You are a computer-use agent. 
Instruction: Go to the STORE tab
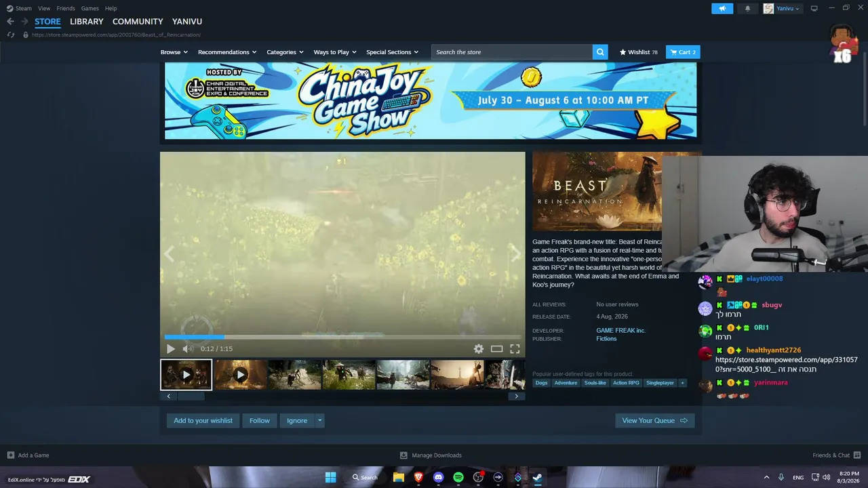click(47, 22)
